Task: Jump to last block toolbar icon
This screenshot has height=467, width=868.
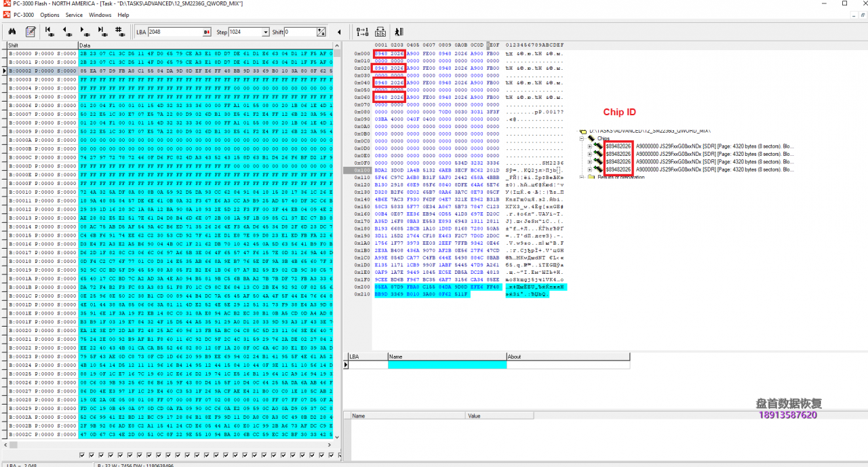Action: point(102,31)
